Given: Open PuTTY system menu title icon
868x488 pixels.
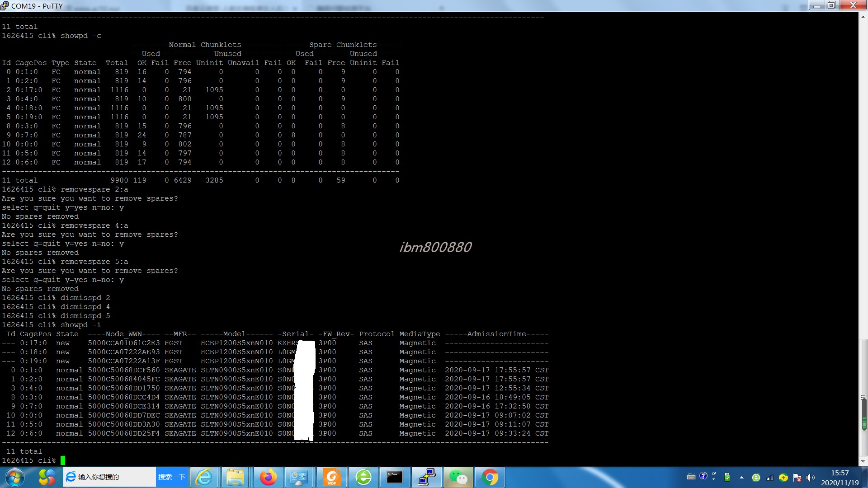Looking at the screenshot, I should pyautogui.click(x=5, y=6).
